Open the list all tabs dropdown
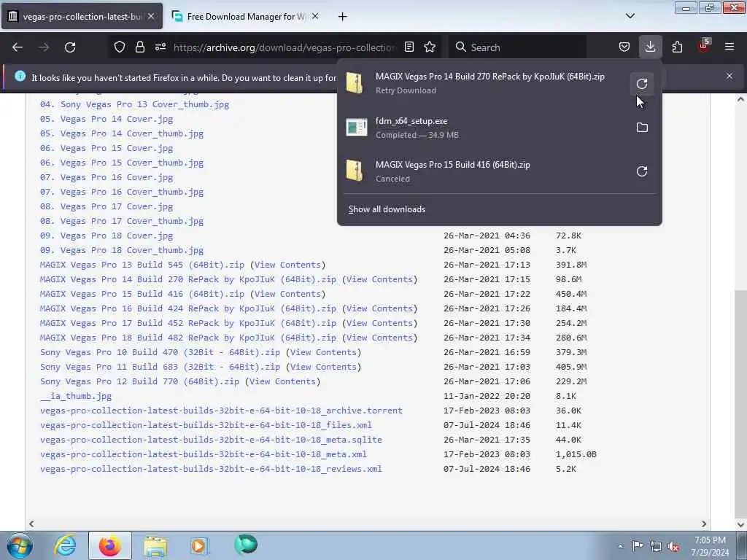This screenshot has width=747, height=560. (630, 16)
